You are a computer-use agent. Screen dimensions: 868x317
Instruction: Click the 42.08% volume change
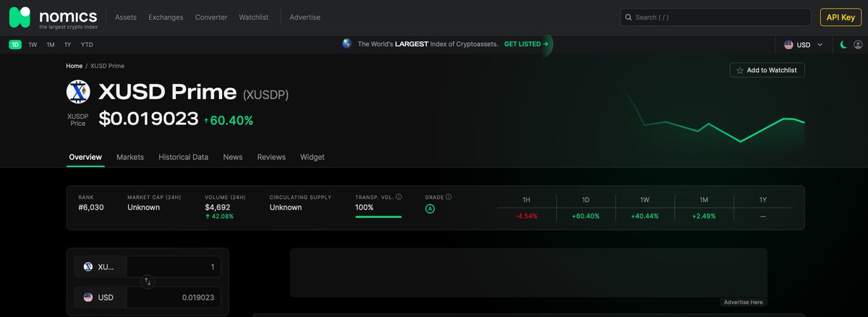coord(219,216)
